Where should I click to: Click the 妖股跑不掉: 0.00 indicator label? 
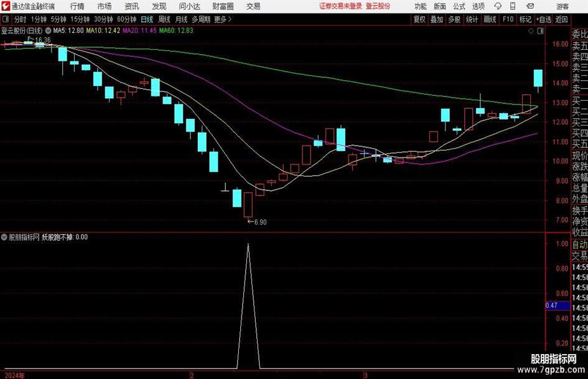[x=65, y=237]
